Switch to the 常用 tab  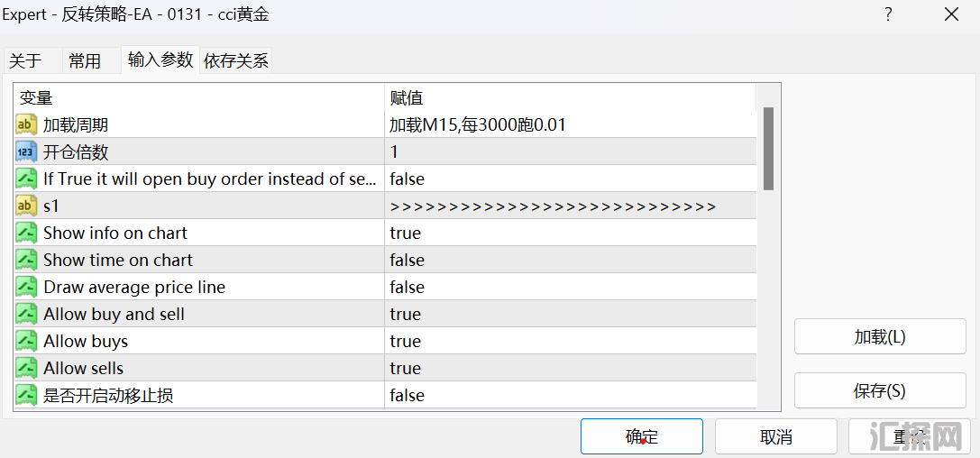85,60
